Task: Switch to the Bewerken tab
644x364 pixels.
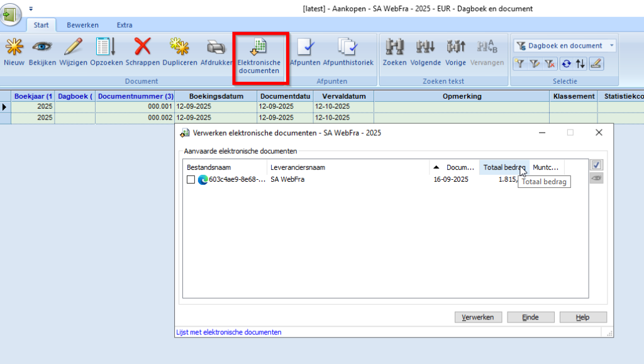Action: 82,25
